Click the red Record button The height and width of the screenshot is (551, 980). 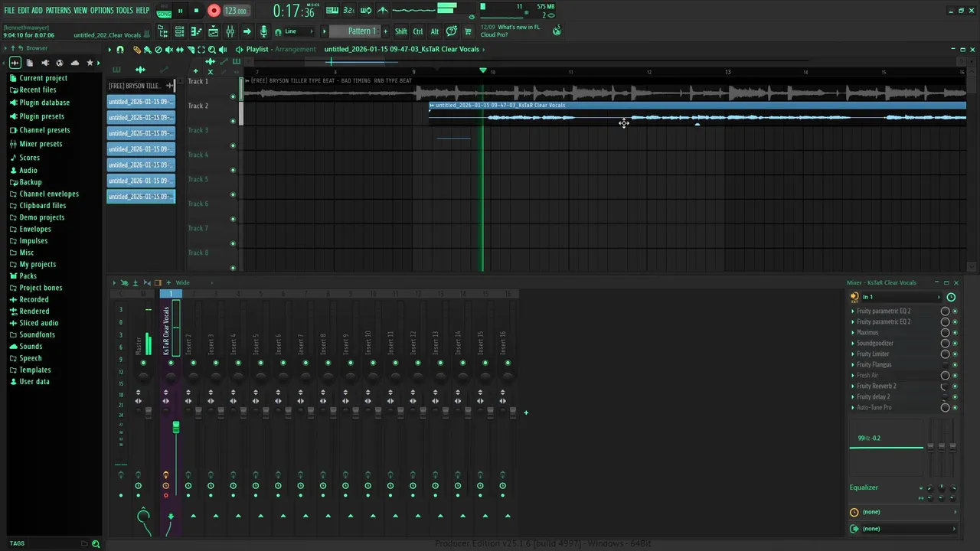click(x=214, y=11)
